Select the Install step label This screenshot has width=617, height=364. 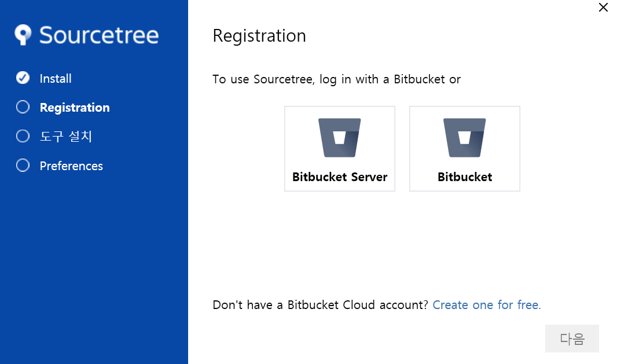(x=56, y=78)
